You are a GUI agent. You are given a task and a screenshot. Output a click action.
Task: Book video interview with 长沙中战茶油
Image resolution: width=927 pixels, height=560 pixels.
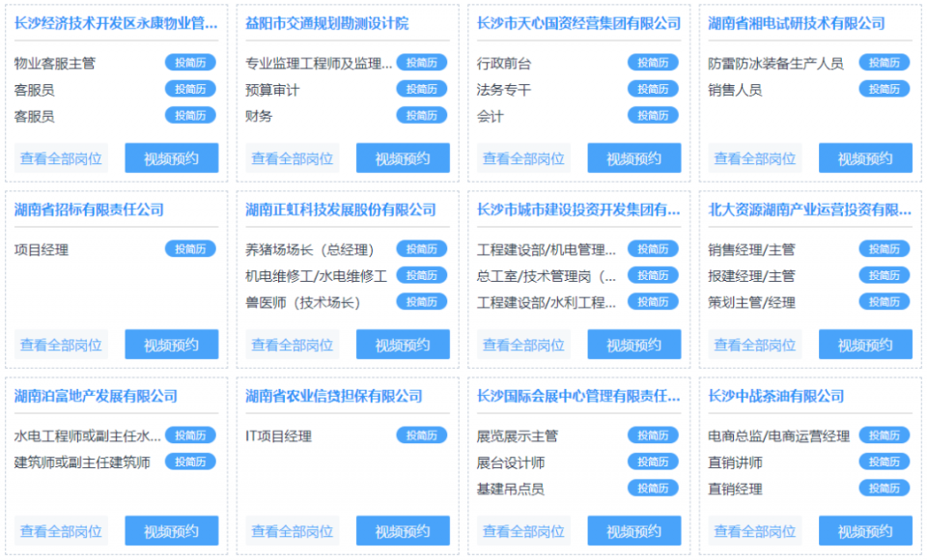865,530
